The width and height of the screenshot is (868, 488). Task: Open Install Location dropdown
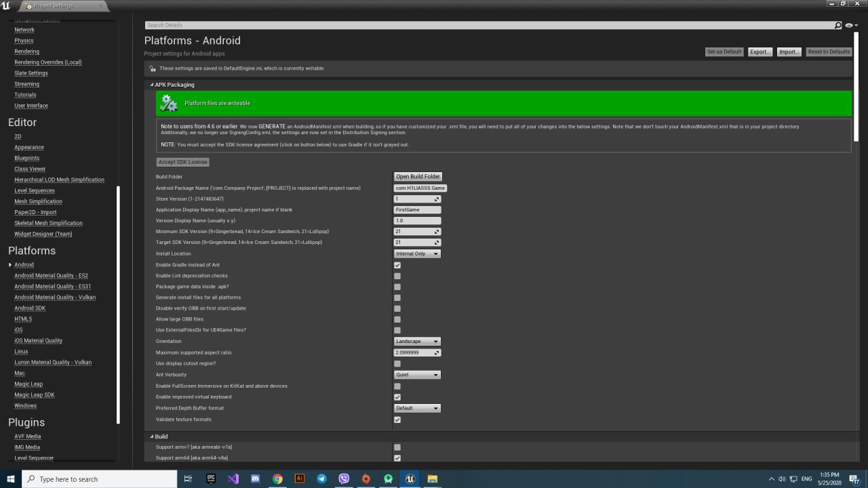point(417,253)
